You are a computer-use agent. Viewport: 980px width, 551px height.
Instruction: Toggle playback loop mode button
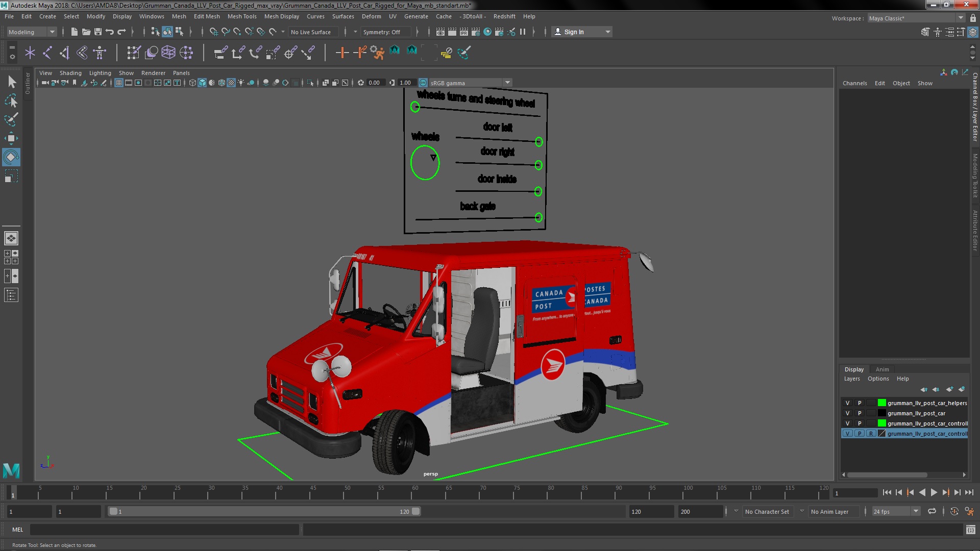tap(932, 511)
